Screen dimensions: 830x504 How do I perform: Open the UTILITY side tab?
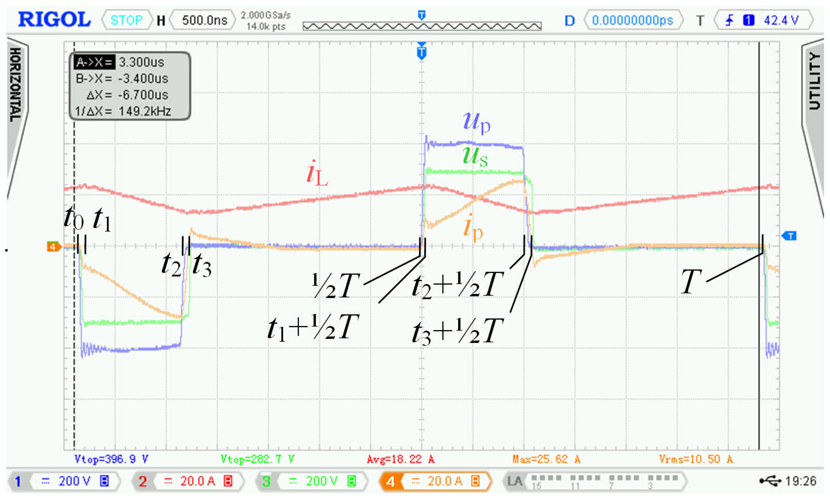click(815, 81)
